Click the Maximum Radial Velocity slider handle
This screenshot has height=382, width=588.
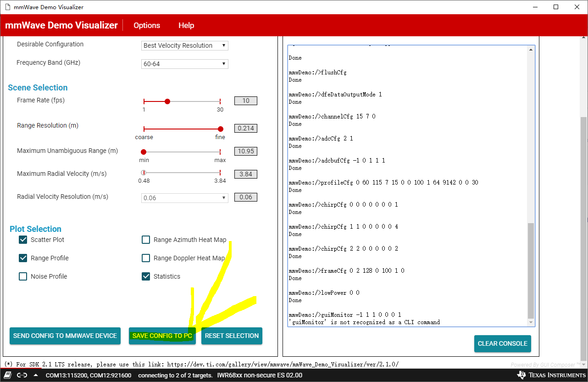point(144,173)
